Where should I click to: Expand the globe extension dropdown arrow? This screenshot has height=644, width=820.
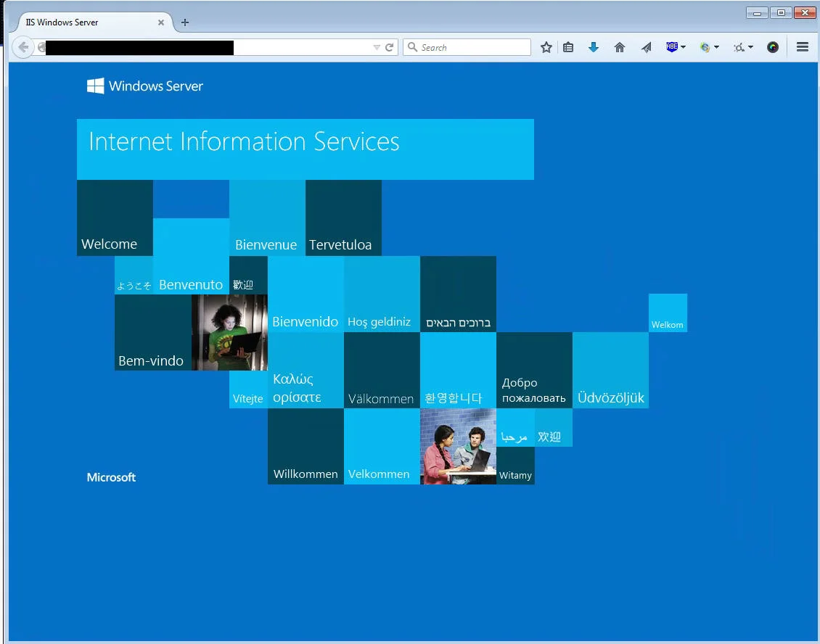click(716, 47)
